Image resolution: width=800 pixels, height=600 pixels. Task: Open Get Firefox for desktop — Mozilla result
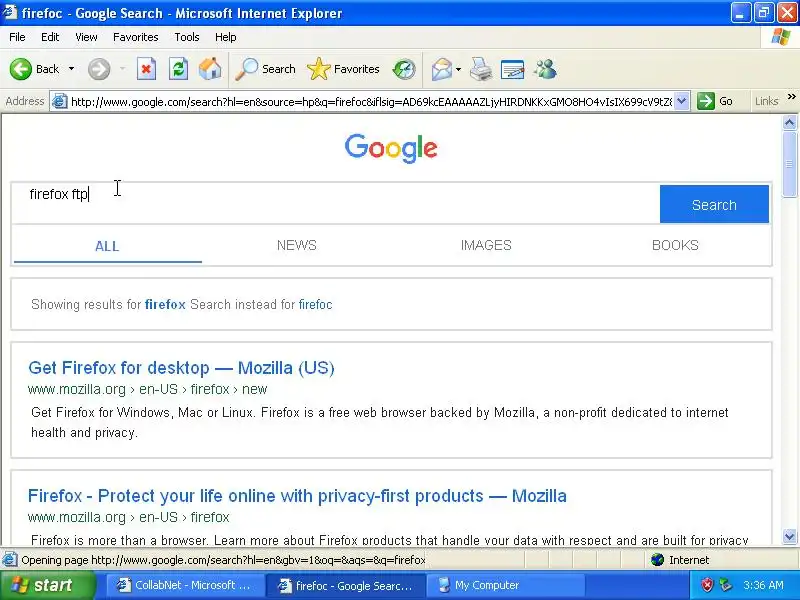181,368
